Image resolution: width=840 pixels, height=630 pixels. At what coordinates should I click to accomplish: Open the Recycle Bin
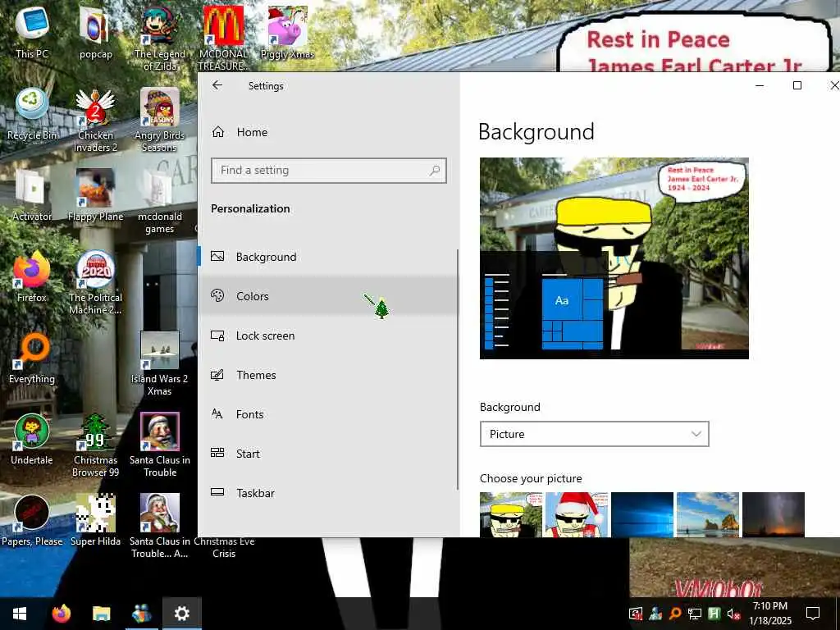point(32,113)
